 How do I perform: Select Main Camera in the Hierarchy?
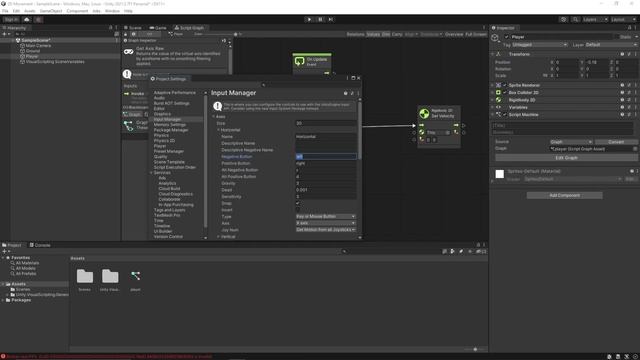pyautogui.click(x=38, y=46)
